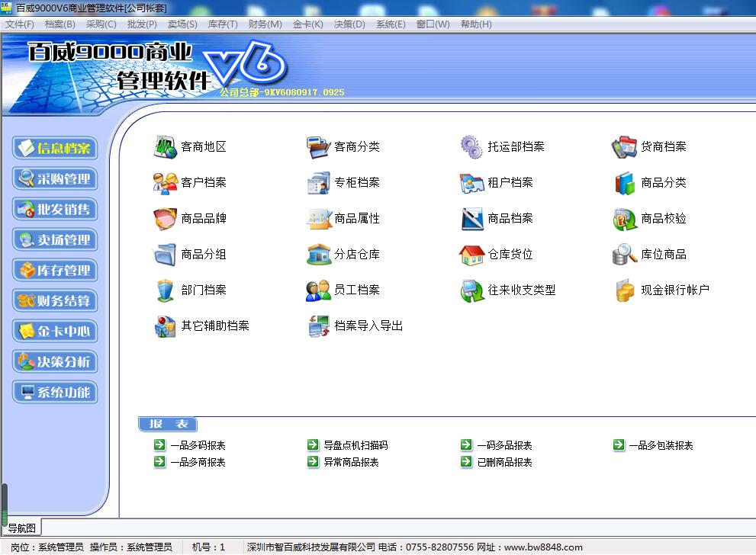This screenshot has height=555, width=756.
Task: Click the www.bw8848.com status bar address
Action: pos(543,547)
